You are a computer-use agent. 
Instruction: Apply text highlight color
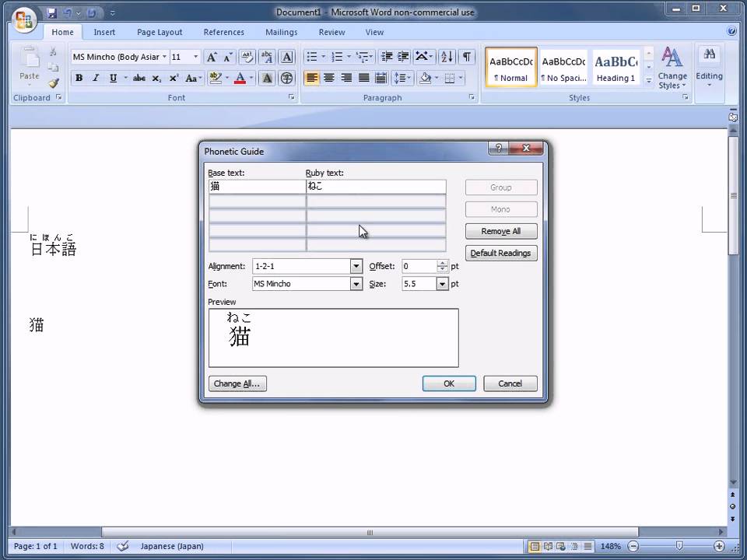click(x=216, y=78)
